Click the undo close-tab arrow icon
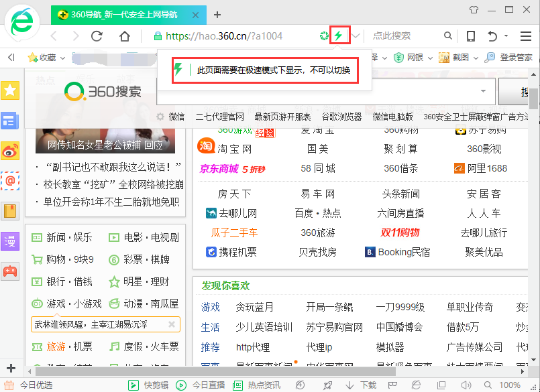The height and width of the screenshot is (392, 540). click(x=492, y=36)
